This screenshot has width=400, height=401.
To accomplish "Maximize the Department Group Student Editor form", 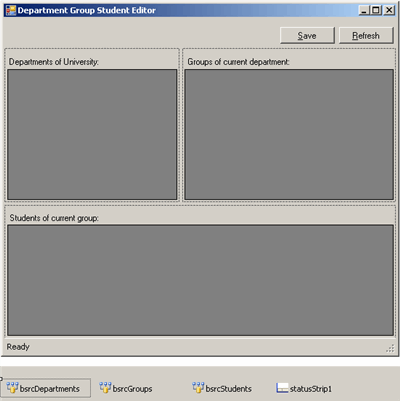I will 376,10.
